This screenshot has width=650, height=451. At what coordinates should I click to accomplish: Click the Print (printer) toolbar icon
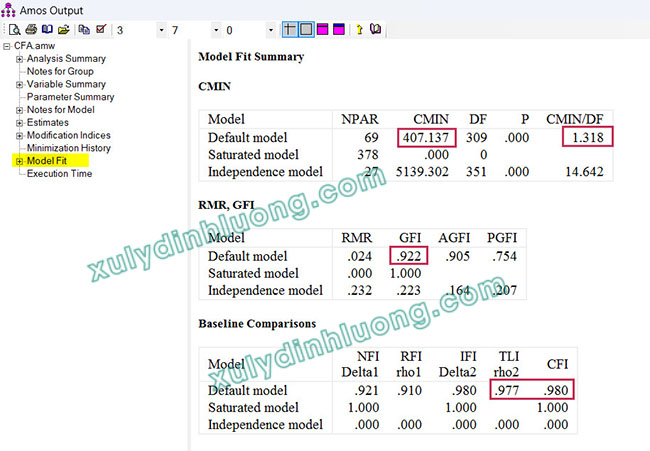tap(31, 30)
